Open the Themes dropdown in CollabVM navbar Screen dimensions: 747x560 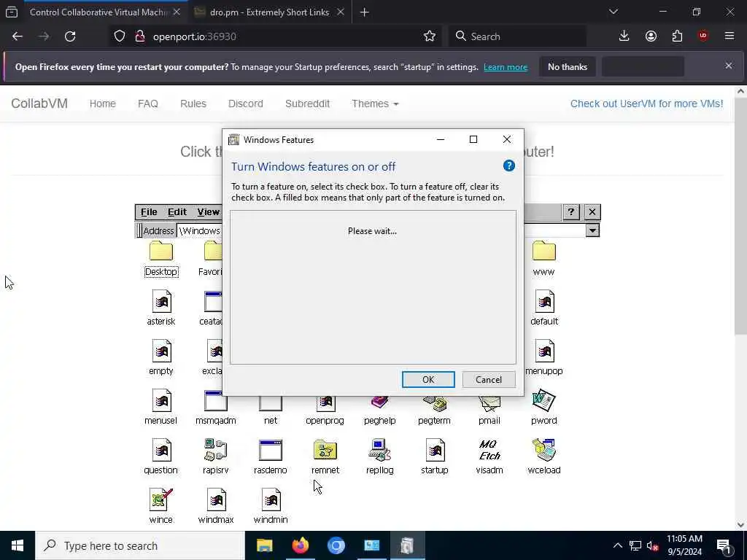click(x=375, y=104)
